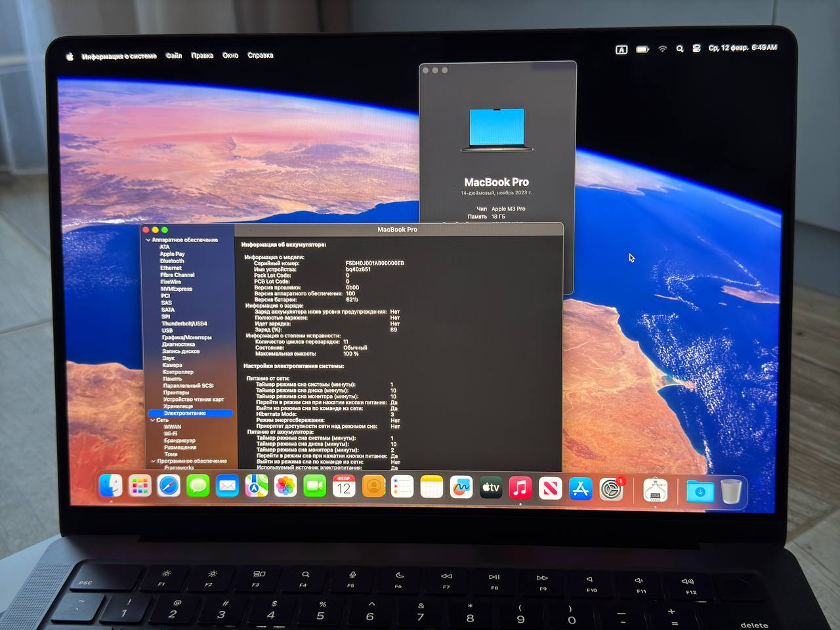Screen dimensions: 840x630
Task: Open the Правка menu
Action: 202,56
